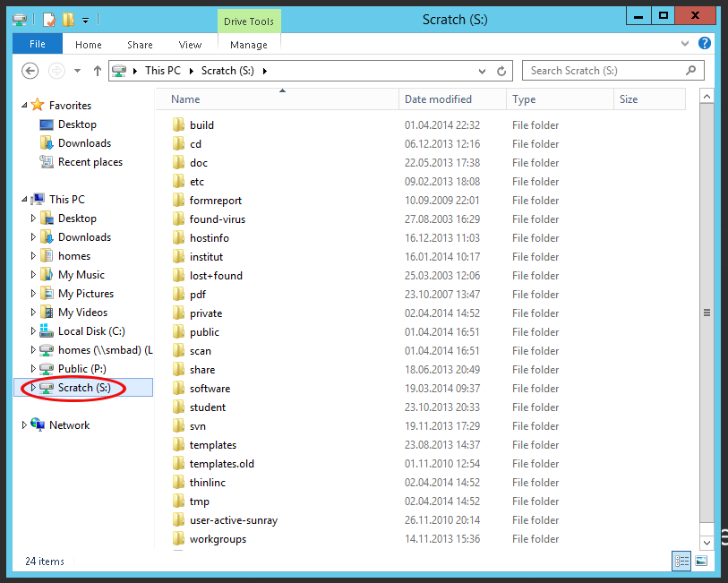This screenshot has width=728, height=583.
Task: Click the vertical scrollbar down arrow
Action: pyautogui.click(x=707, y=542)
